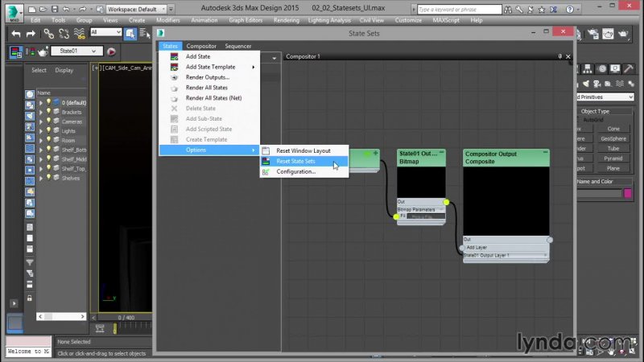Click the Configuration submenu icon

pyautogui.click(x=266, y=171)
